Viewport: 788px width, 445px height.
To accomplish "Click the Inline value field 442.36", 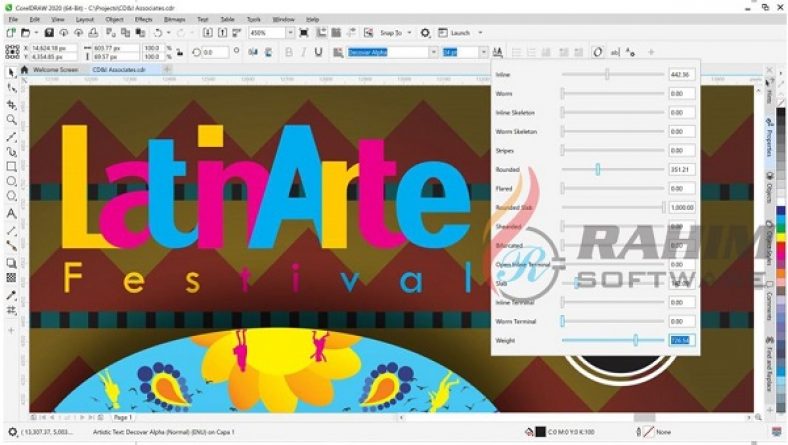I will pos(682,74).
